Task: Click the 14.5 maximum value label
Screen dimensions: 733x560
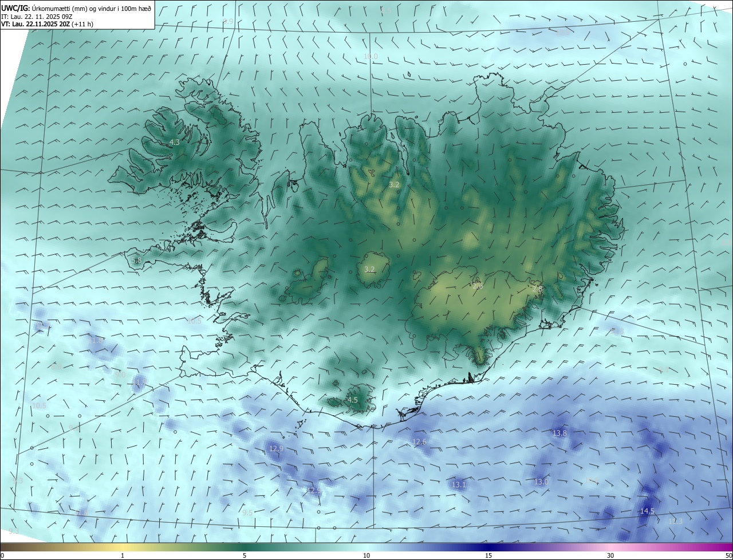Action: (647, 510)
